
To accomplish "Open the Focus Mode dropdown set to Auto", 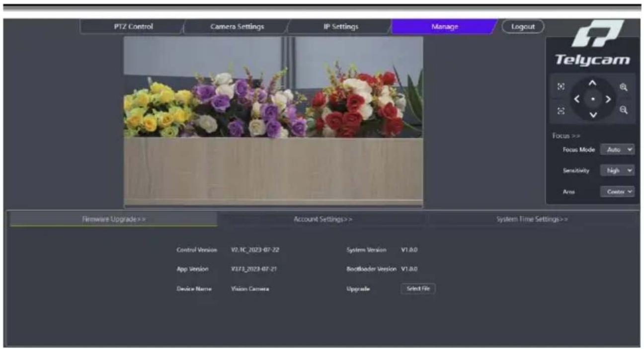I will [617, 149].
